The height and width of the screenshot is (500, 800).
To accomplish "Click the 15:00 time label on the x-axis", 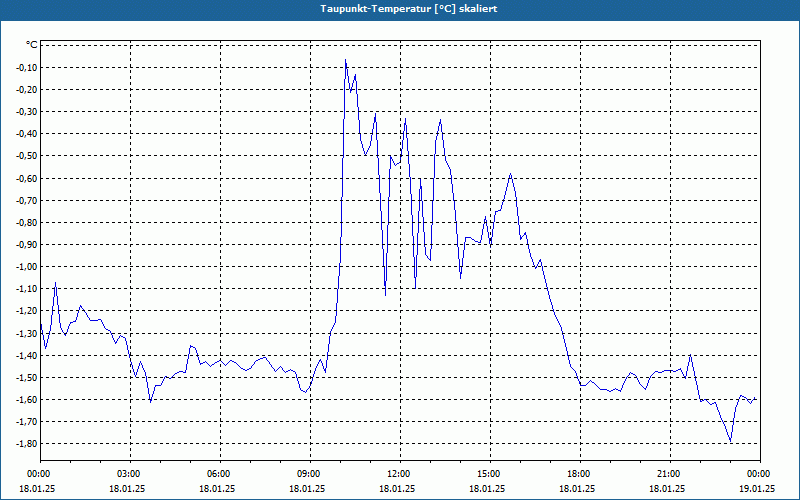I will click(490, 474).
